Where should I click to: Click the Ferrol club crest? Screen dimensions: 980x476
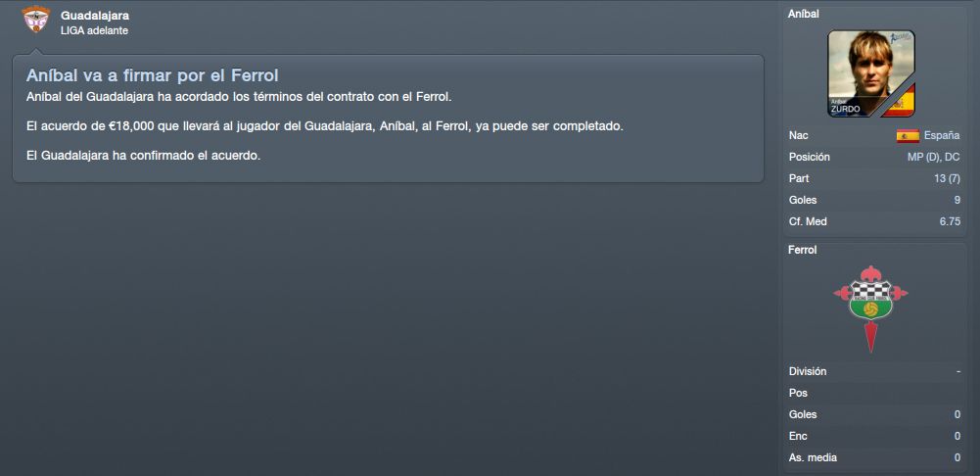870,309
